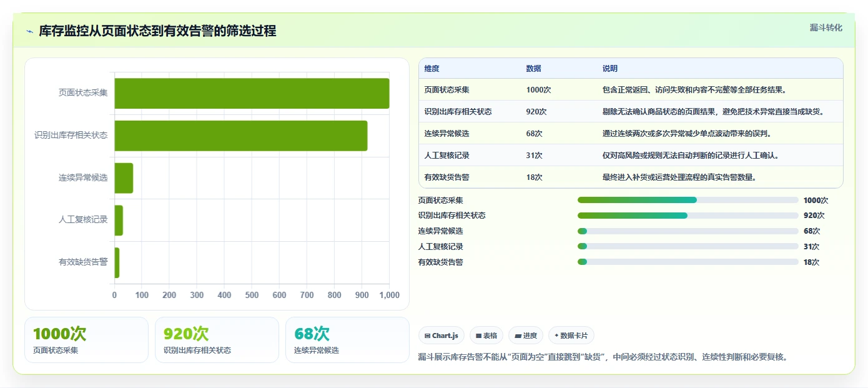
Task: Click the chart y-axis label 人工复核记录
Action: click(x=83, y=220)
